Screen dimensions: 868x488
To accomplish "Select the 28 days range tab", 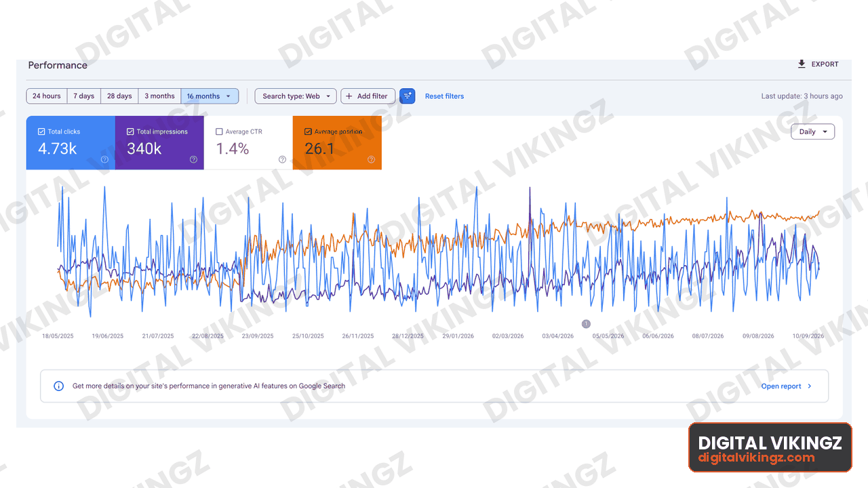I will pyautogui.click(x=119, y=96).
